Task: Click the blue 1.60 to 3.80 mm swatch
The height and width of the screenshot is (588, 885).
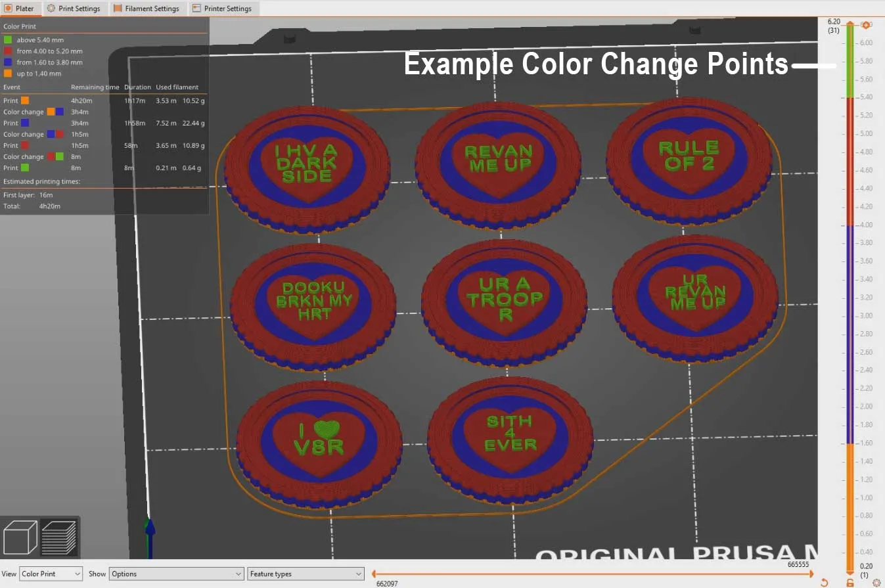Action: 8,62
